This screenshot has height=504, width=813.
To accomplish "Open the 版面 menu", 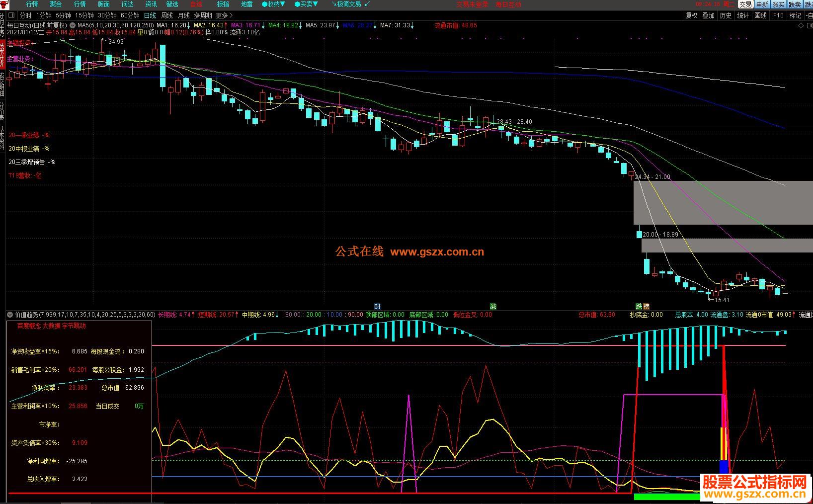I will point(103,4).
